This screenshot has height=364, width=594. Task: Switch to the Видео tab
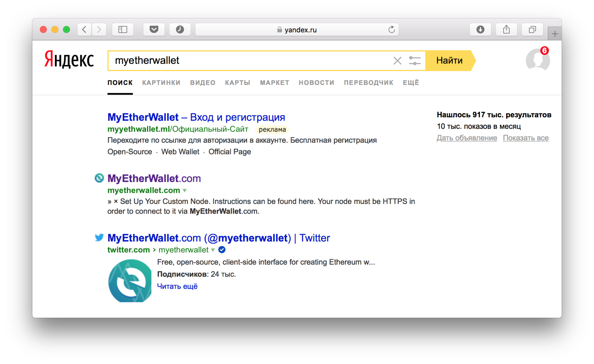coord(203,83)
